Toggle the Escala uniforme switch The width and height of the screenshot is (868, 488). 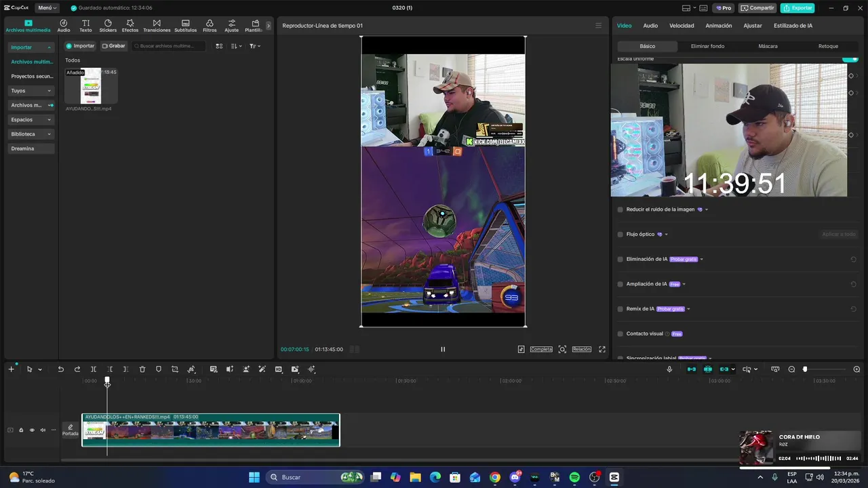pyautogui.click(x=850, y=60)
